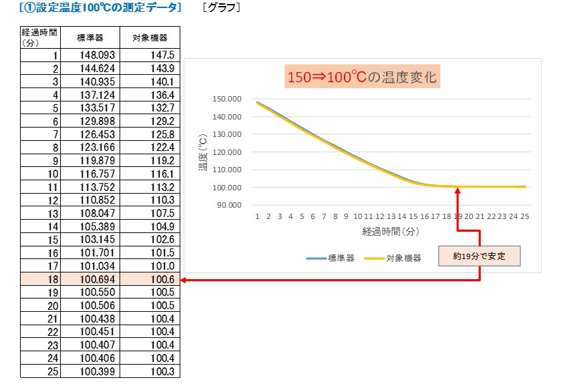Image resolution: width=561 pixels, height=392 pixels.
Task: Select the 経過時間(分) table header
Action: point(40,37)
